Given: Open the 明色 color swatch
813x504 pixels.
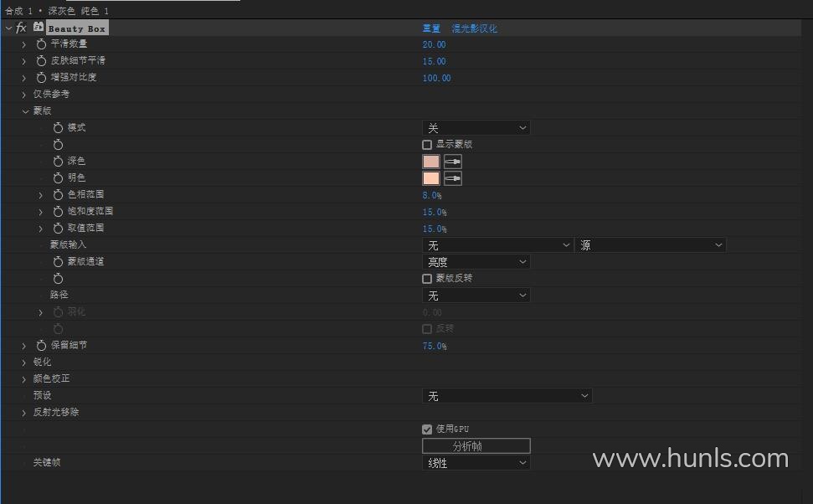Looking at the screenshot, I should point(431,178).
